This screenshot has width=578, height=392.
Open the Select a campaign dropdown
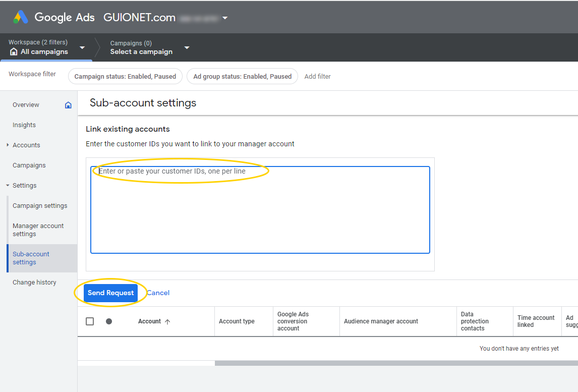187,47
